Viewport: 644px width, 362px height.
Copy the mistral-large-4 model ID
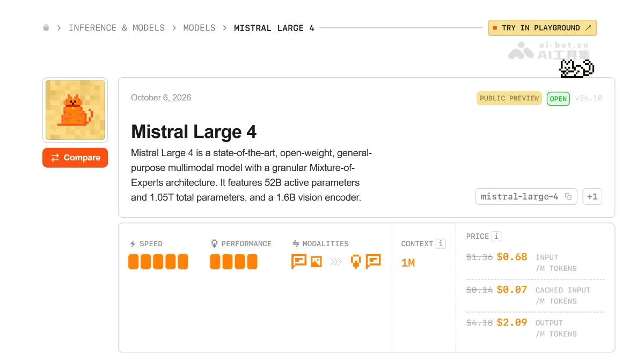tap(568, 197)
